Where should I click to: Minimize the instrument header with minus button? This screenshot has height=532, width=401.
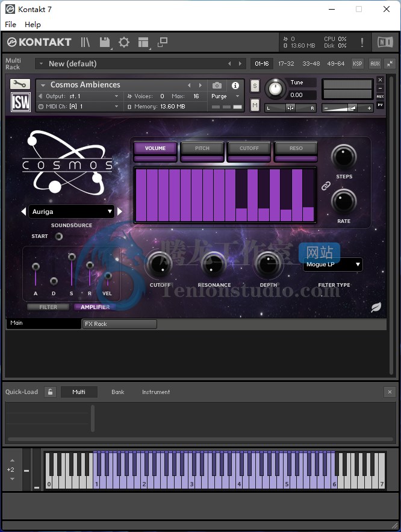click(381, 88)
